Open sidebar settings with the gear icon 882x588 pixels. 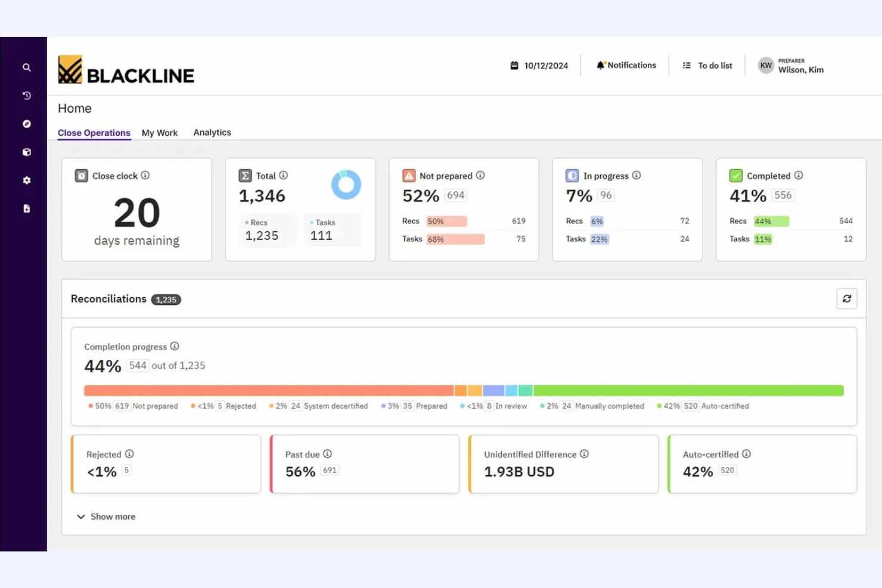click(26, 180)
